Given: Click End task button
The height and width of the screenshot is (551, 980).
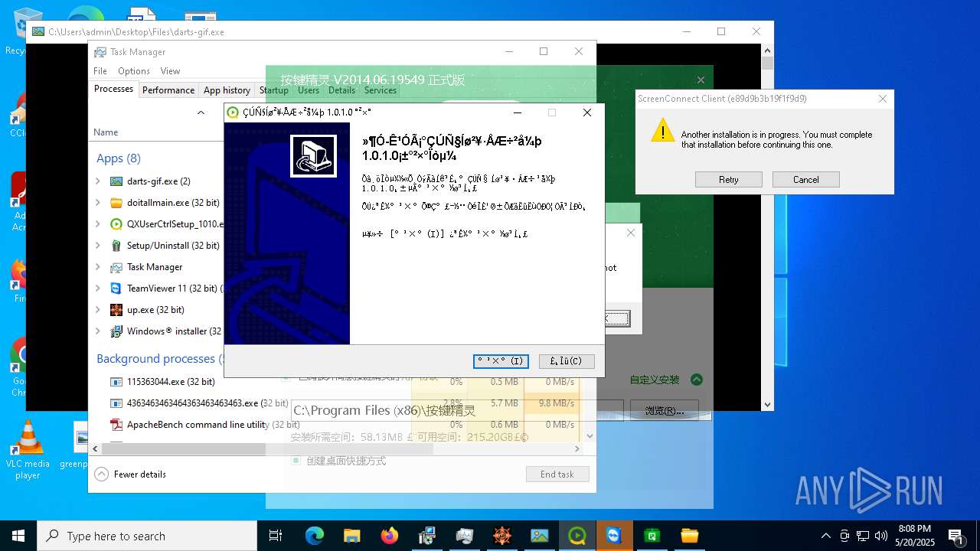Looking at the screenshot, I should [557, 474].
